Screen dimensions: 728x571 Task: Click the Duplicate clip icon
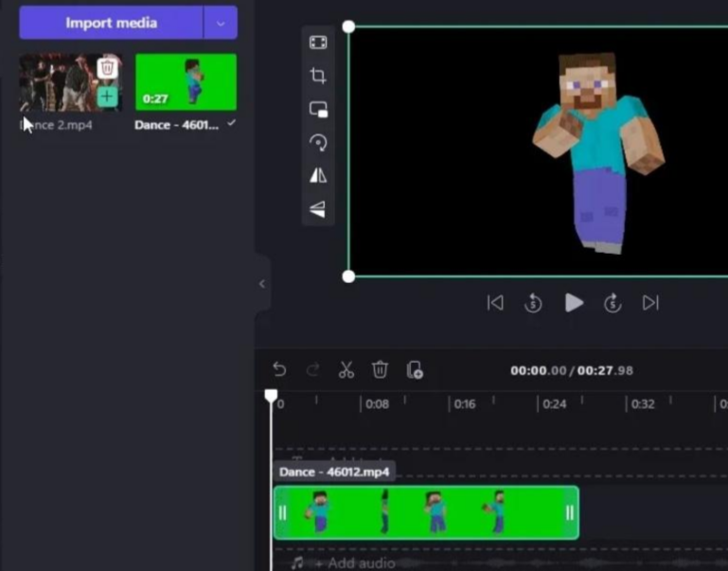pos(415,370)
